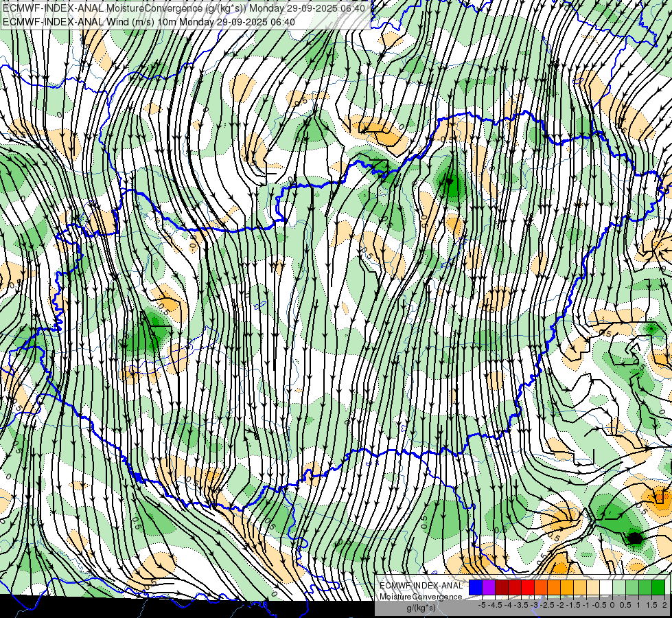Image resolution: width=672 pixels, height=618 pixels.
Task: Choose the bright red swatch between -3.5 and -3
Action: pos(528,587)
